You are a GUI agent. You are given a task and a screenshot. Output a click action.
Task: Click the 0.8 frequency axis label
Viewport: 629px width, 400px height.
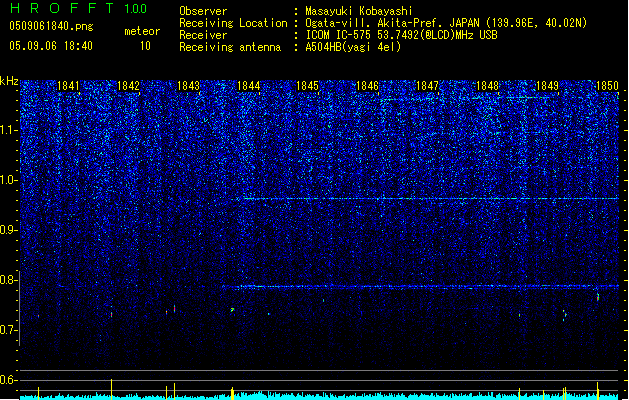9,280
